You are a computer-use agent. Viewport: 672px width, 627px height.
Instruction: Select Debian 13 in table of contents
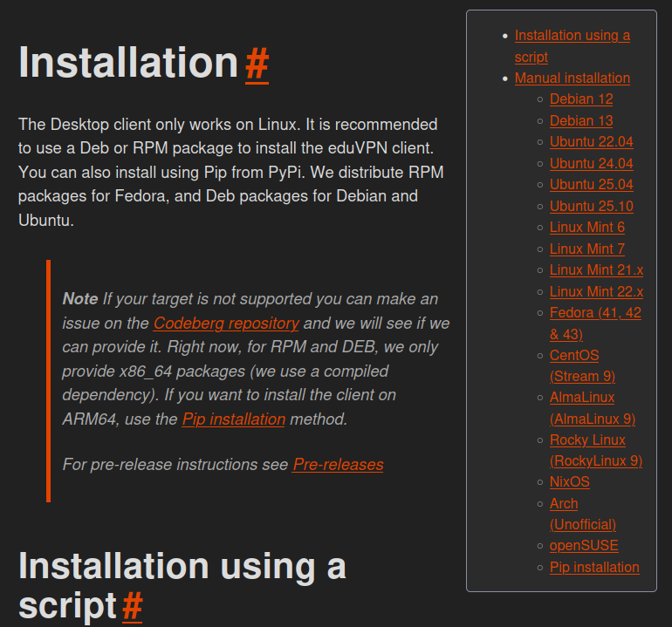pos(581,121)
